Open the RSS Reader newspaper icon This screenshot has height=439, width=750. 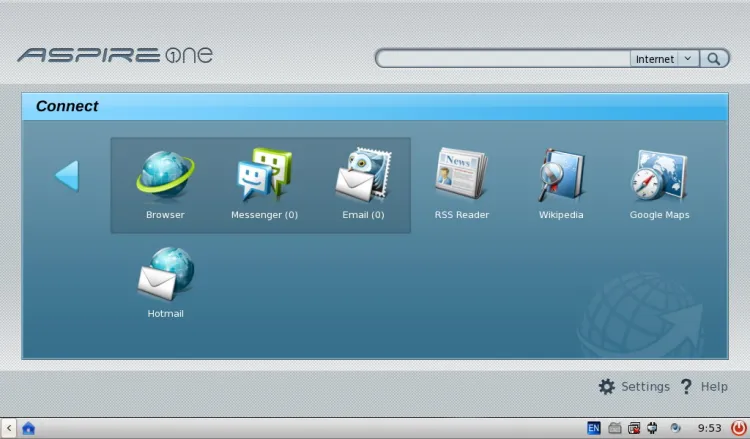tap(462, 184)
